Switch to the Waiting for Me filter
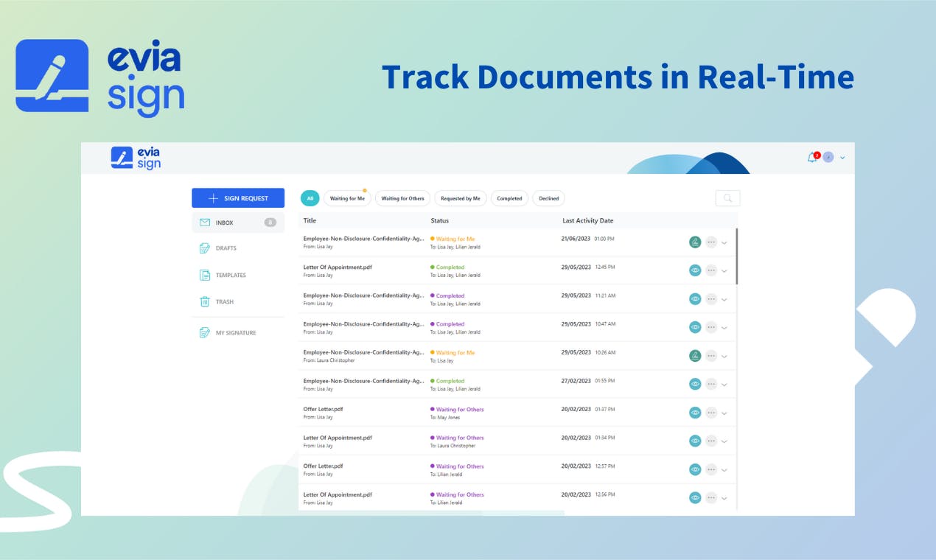The image size is (936, 560). (347, 198)
